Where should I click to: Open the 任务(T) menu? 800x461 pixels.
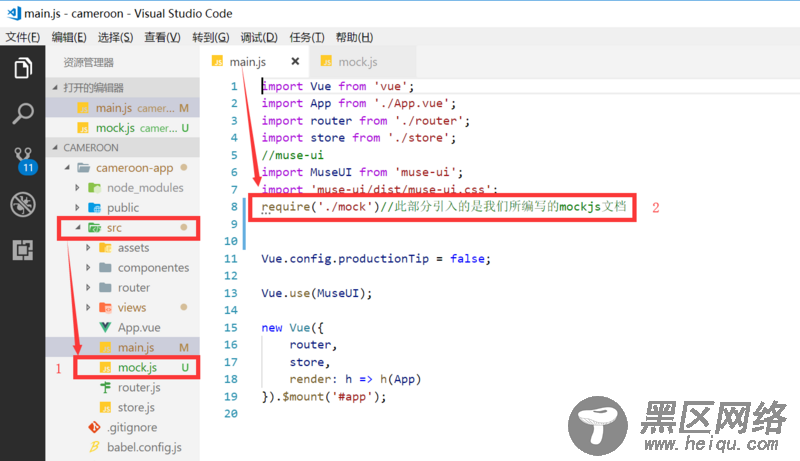[x=307, y=37]
